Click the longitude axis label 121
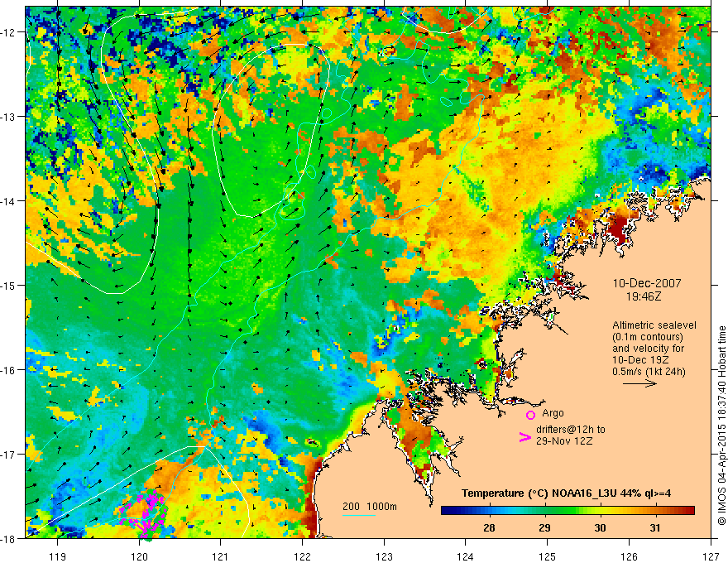Image resolution: width=728 pixels, height=563 pixels. (x=221, y=556)
